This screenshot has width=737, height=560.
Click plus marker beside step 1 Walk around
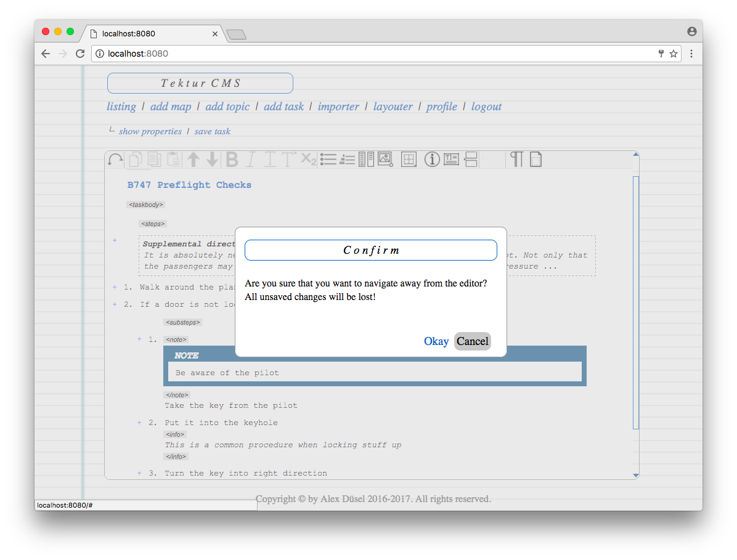tap(115, 287)
